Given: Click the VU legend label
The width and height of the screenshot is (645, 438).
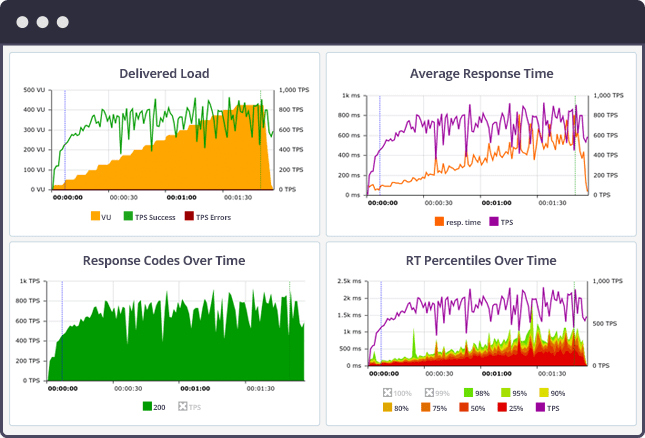Looking at the screenshot, I should tap(106, 217).
